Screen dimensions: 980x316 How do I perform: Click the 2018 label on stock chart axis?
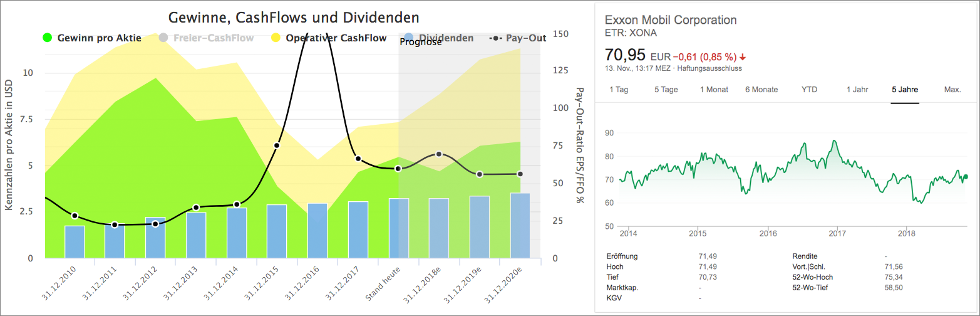907,233
